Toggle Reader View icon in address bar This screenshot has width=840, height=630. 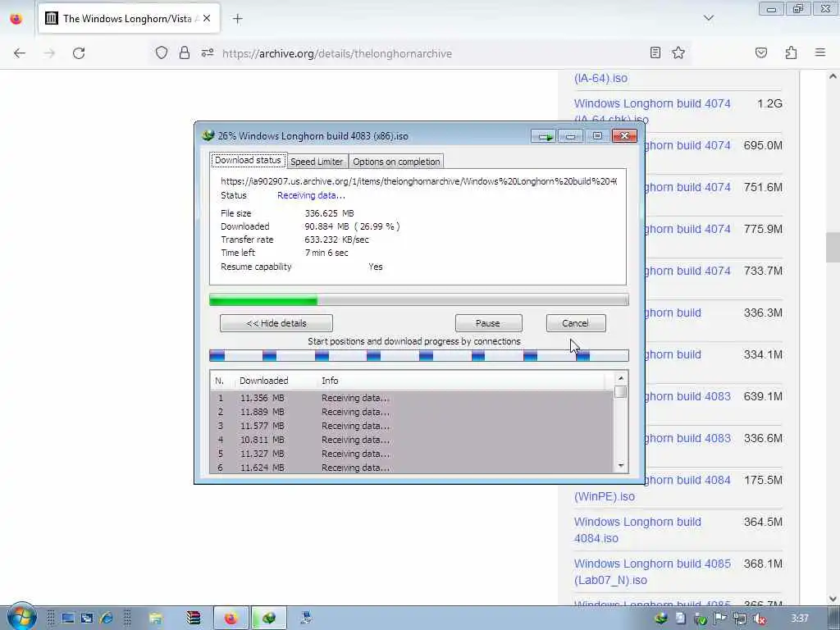click(x=655, y=52)
